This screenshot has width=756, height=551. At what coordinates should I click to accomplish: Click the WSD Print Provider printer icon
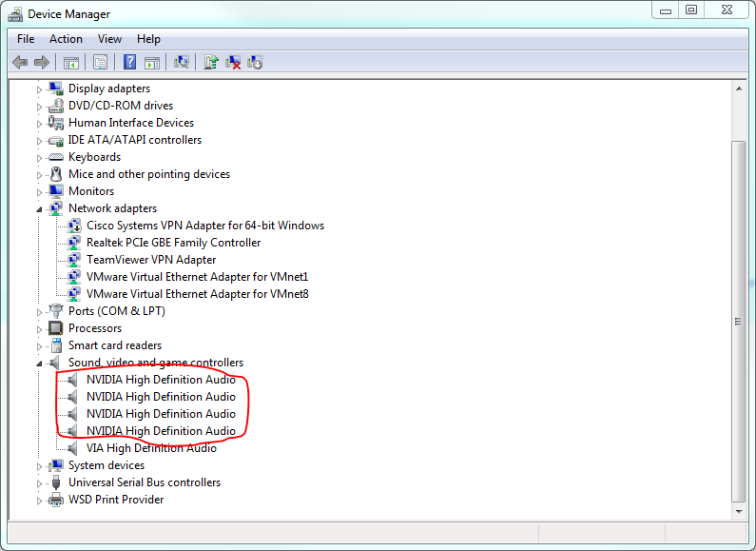(56, 500)
